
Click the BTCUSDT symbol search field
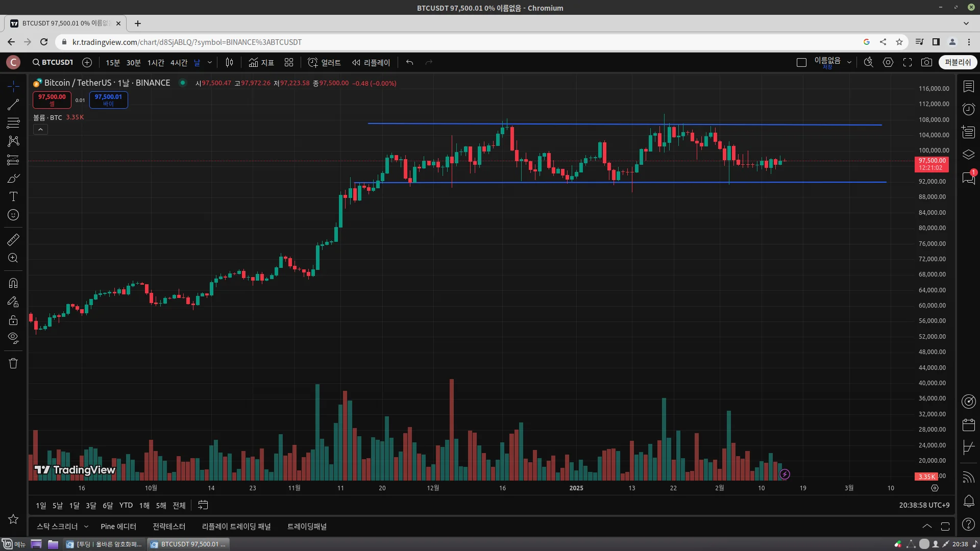pos(53,62)
